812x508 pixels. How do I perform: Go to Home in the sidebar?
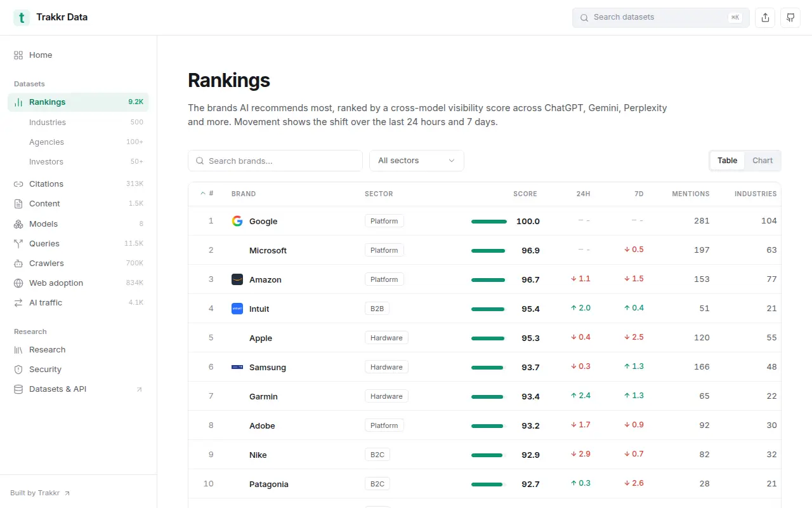pos(78,55)
